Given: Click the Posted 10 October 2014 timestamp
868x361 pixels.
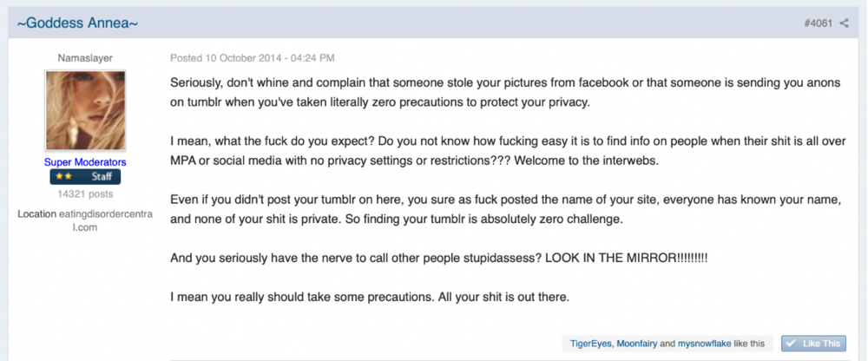Looking at the screenshot, I should (253, 57).
